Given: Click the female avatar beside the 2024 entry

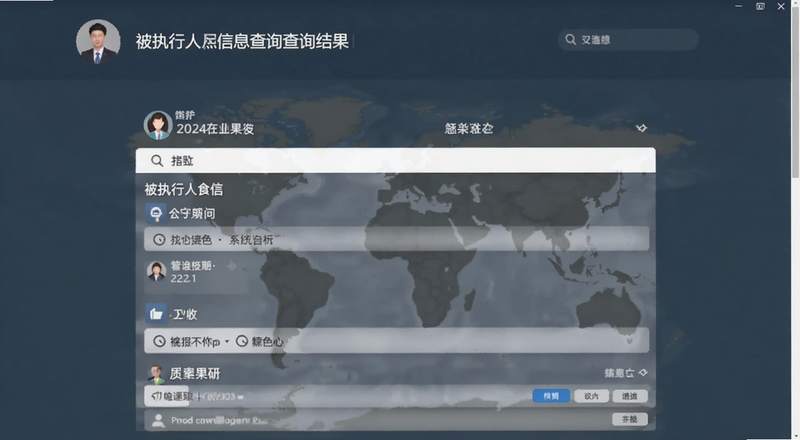Looking at the screenshot, I should coord(158,125).
